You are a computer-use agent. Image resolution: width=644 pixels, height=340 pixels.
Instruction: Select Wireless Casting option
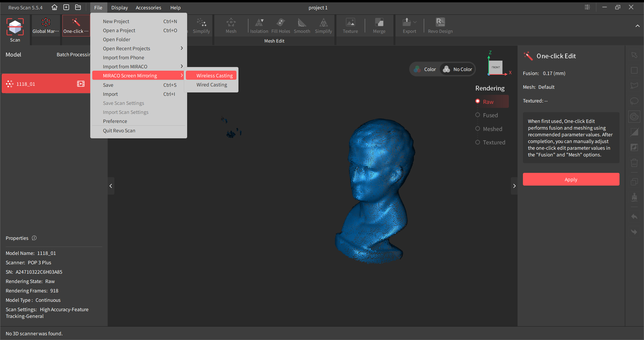[211, 75]
